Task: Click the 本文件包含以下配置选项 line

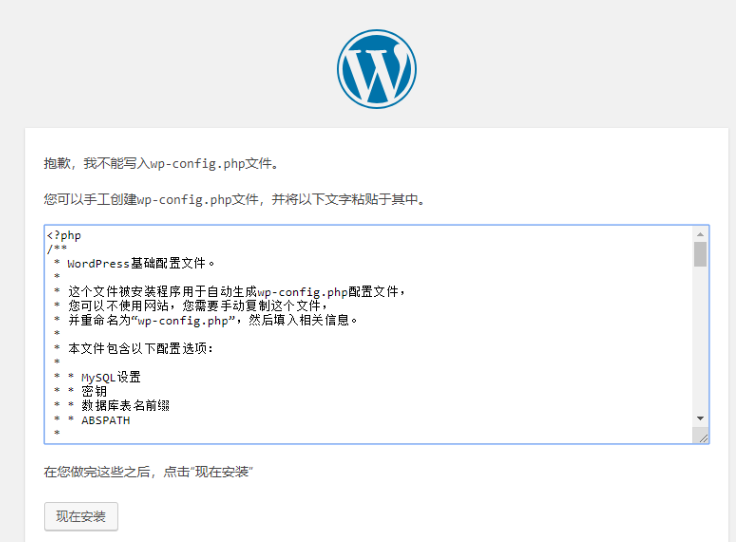Action: (140, 349)
